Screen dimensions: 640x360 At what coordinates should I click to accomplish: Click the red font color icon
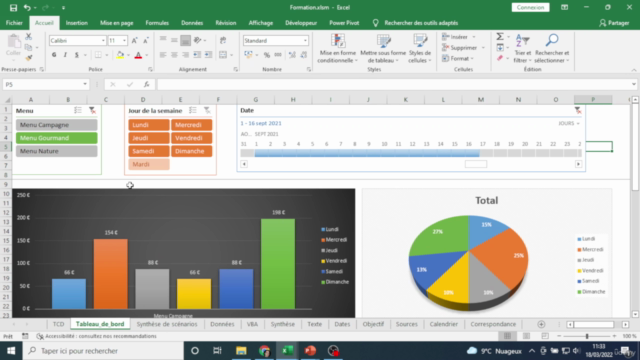pyautogui.click(x=138, y=55)
